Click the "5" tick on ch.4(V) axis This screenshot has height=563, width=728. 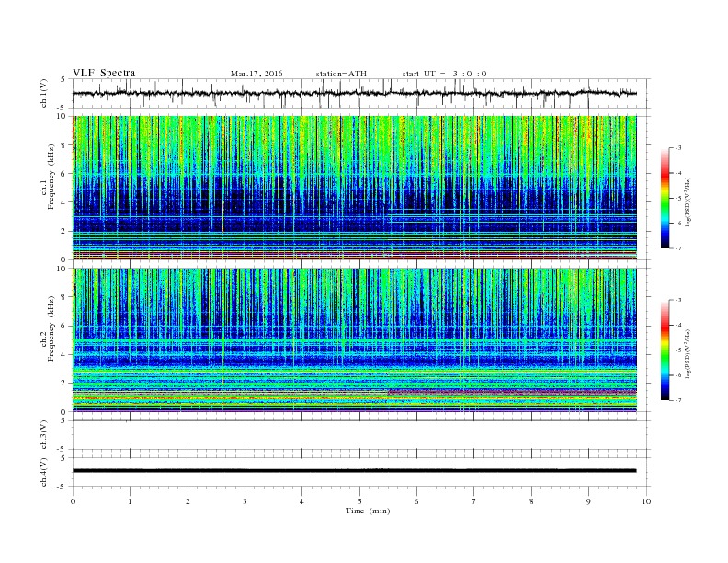pyautogui.click(x=63, y=458)
